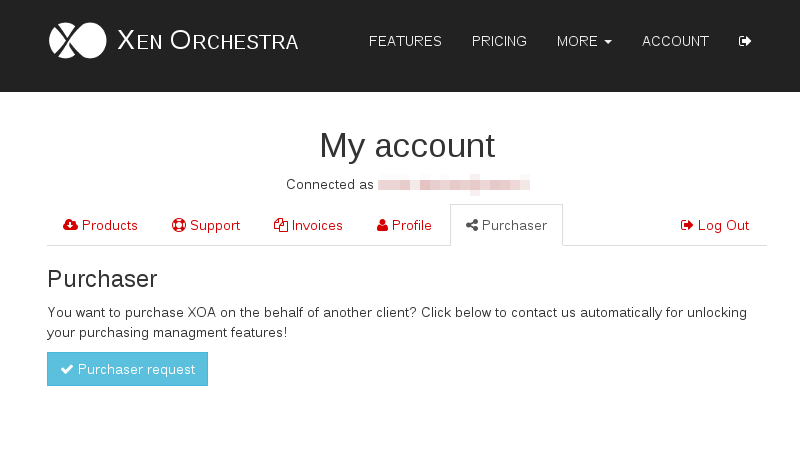Open the Invoices tab
Image resolution: width=800 pixels, height=473 pixels.
(308, 225)
